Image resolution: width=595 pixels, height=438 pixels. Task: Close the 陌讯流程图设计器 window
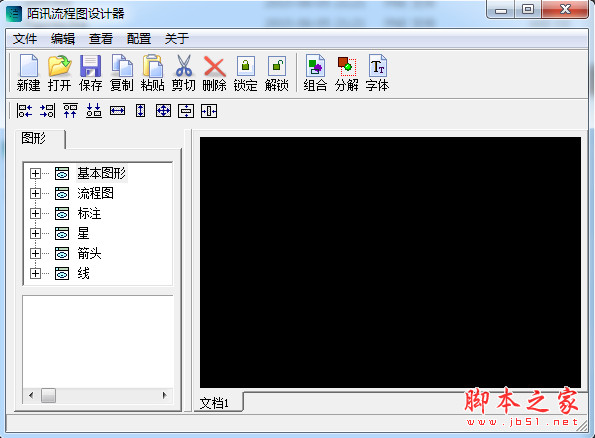565,10
